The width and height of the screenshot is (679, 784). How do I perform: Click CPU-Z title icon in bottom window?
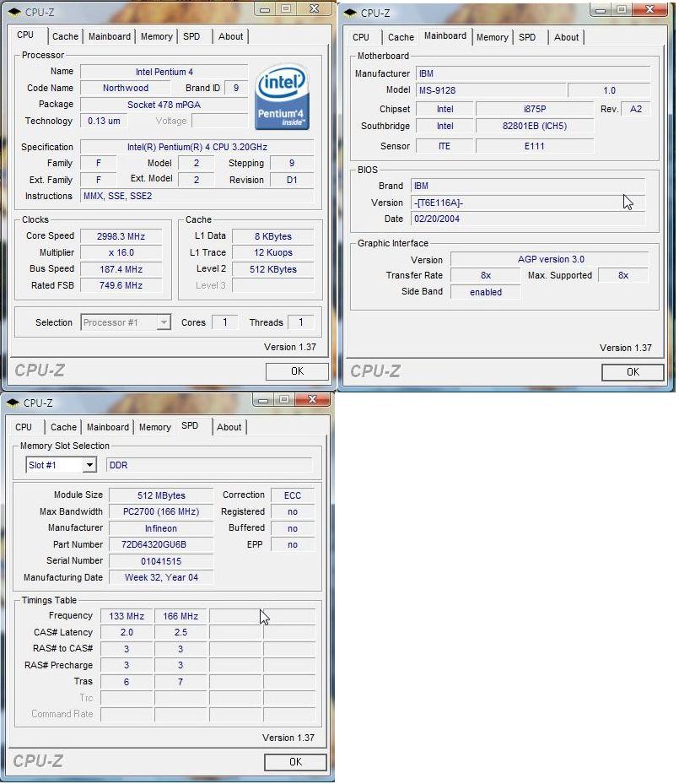(x=13, y=402)
